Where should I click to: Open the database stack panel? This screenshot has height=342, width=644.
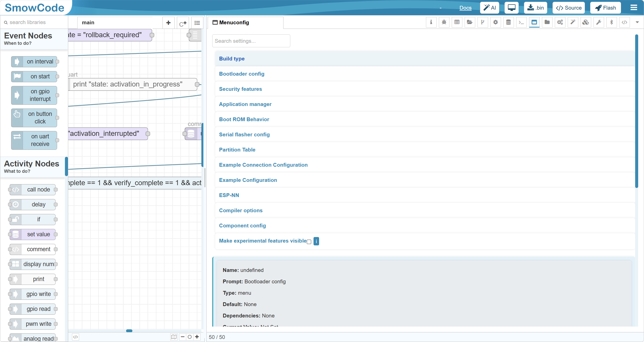click(508, 22)
